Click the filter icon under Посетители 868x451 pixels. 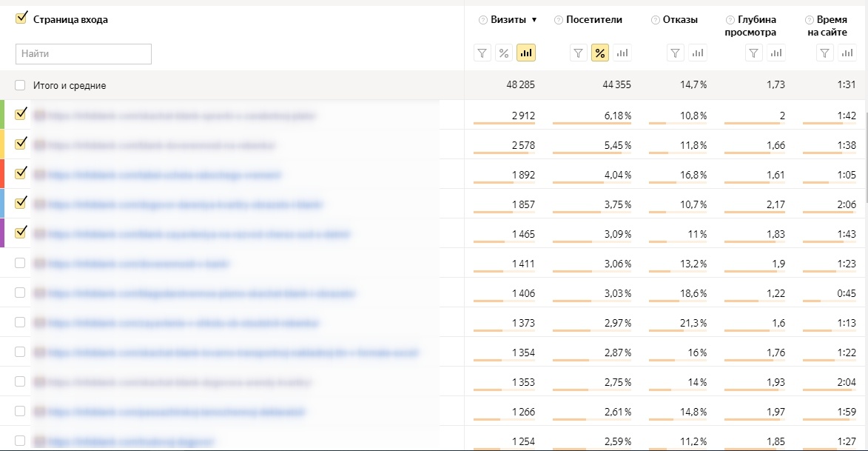[579, 53]
